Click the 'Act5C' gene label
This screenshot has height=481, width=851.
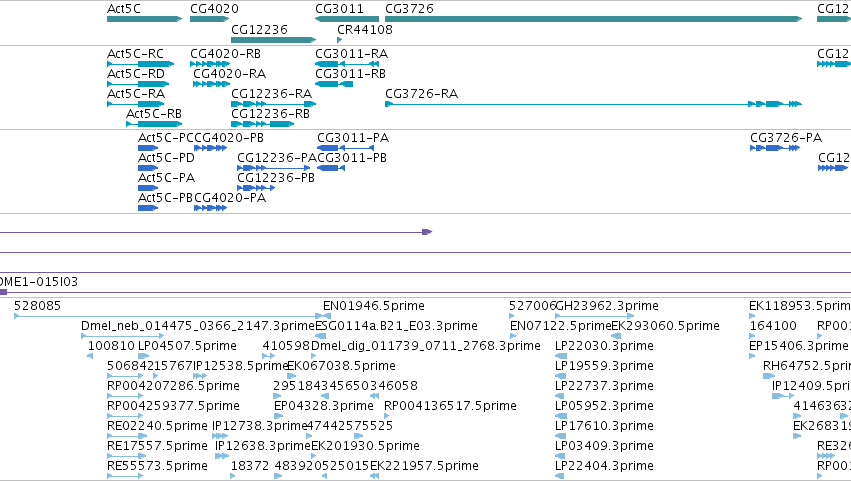(124, 9)
